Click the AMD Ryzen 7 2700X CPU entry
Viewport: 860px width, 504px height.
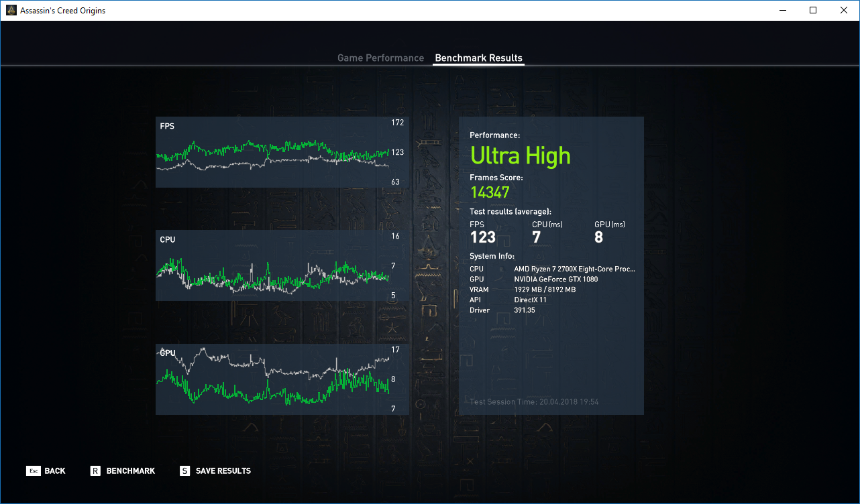coord(574,269)
